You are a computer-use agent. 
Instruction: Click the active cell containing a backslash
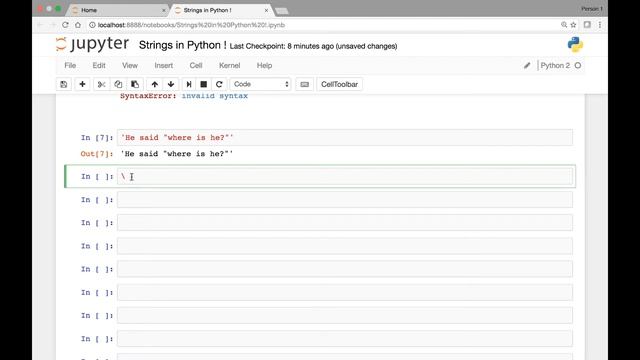coord(344,176)
